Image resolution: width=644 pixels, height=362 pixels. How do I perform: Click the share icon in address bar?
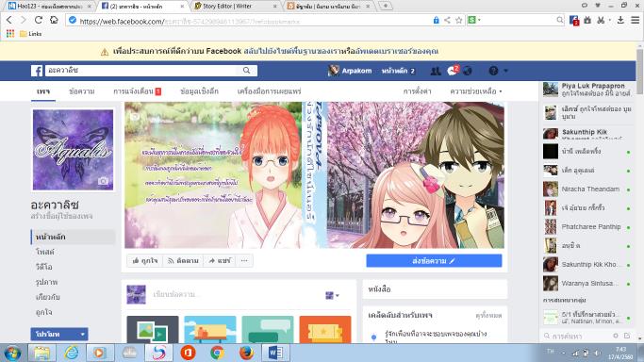pos(447,20)
